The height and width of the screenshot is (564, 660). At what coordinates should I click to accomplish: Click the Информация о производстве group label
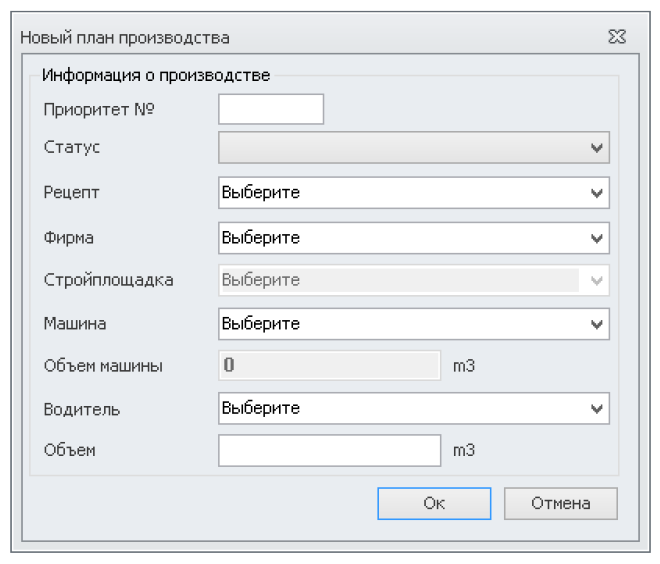click(155, 74)
